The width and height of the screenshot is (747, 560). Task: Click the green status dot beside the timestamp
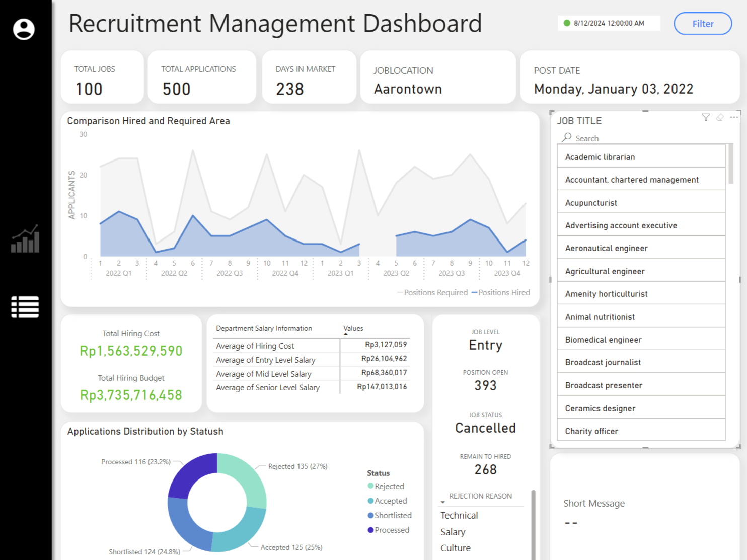point(566,23)
